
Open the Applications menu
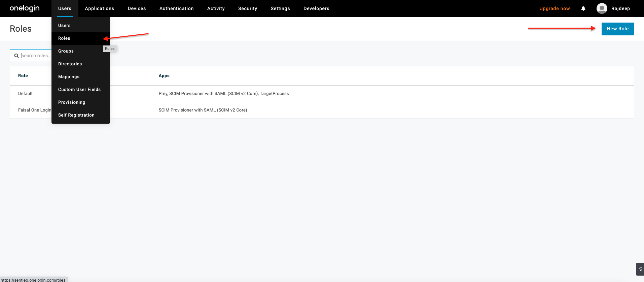click(x=99, y=8)
